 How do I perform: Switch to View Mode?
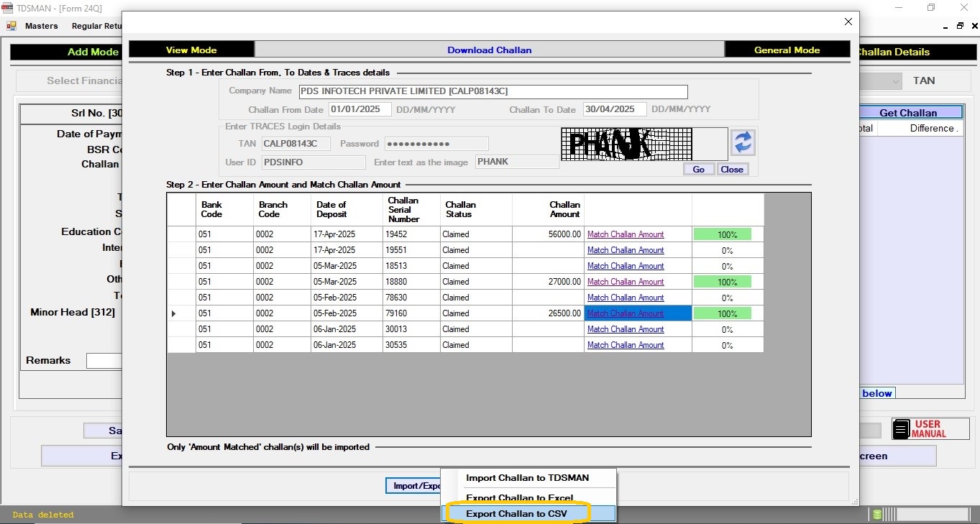pos(191,50)
